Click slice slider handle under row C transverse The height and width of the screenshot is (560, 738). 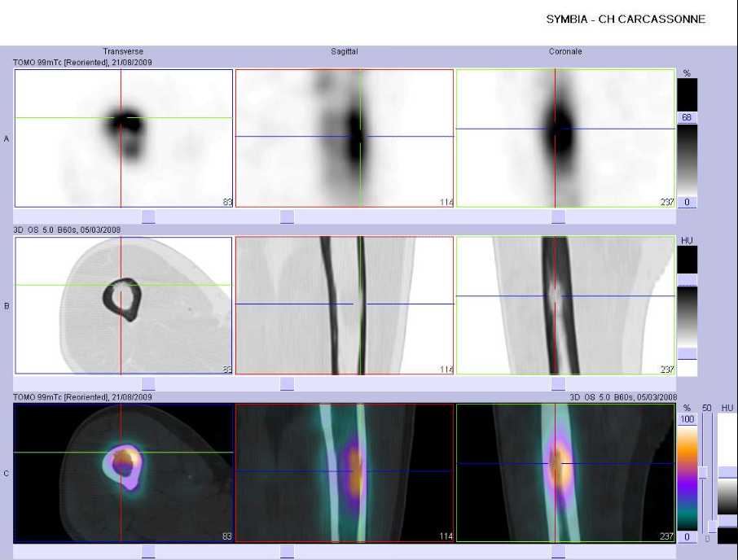click(x=148, y=552)
